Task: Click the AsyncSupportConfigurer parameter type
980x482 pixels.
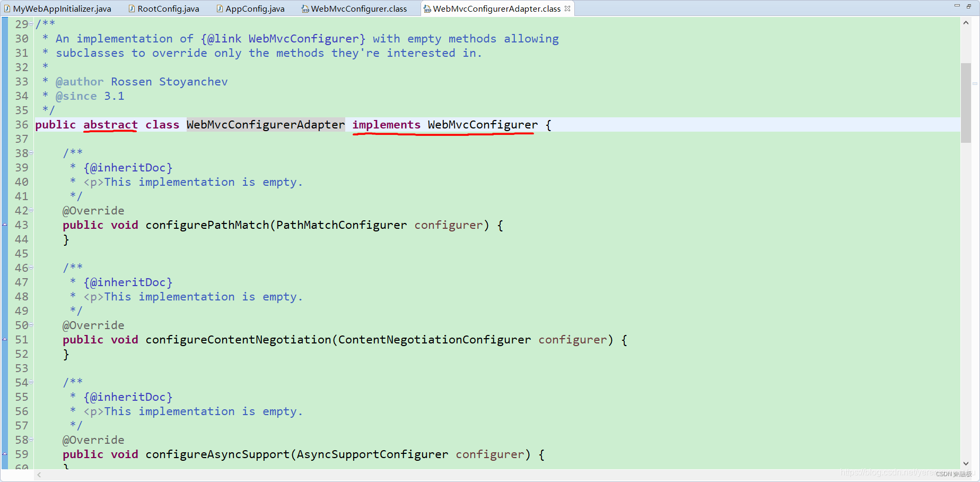Action: click(x=372, y=454)
